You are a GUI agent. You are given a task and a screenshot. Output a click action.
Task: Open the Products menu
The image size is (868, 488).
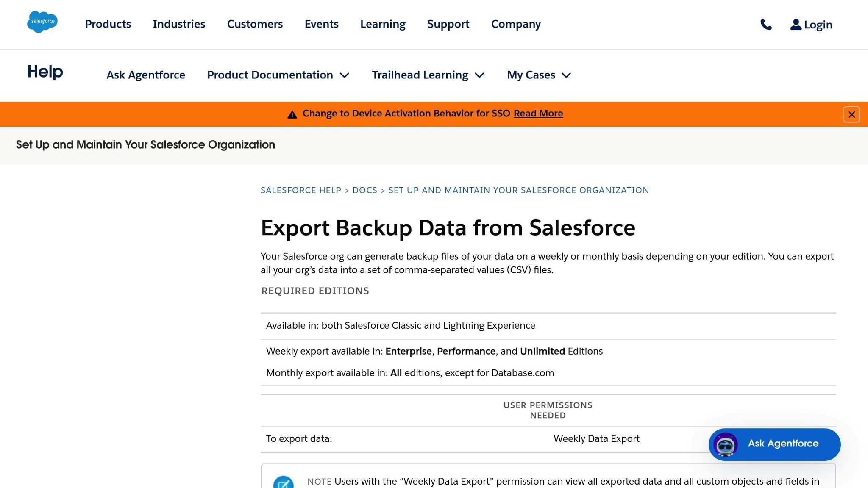(x=108, y=24)
